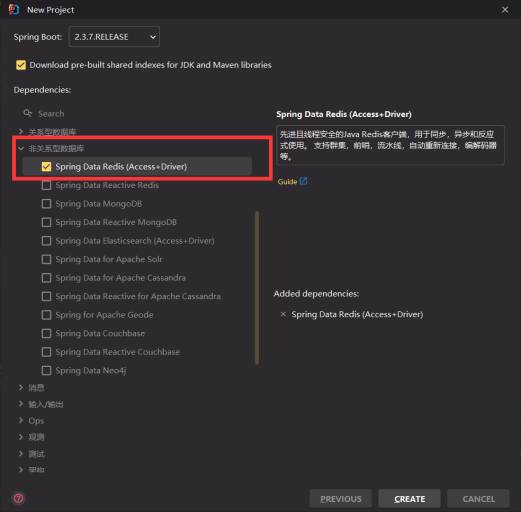Toggle Download pre-built shared indexes checkbox
Image resolution: width=521 pixels, height=512 pixels.
pos(21,65)
